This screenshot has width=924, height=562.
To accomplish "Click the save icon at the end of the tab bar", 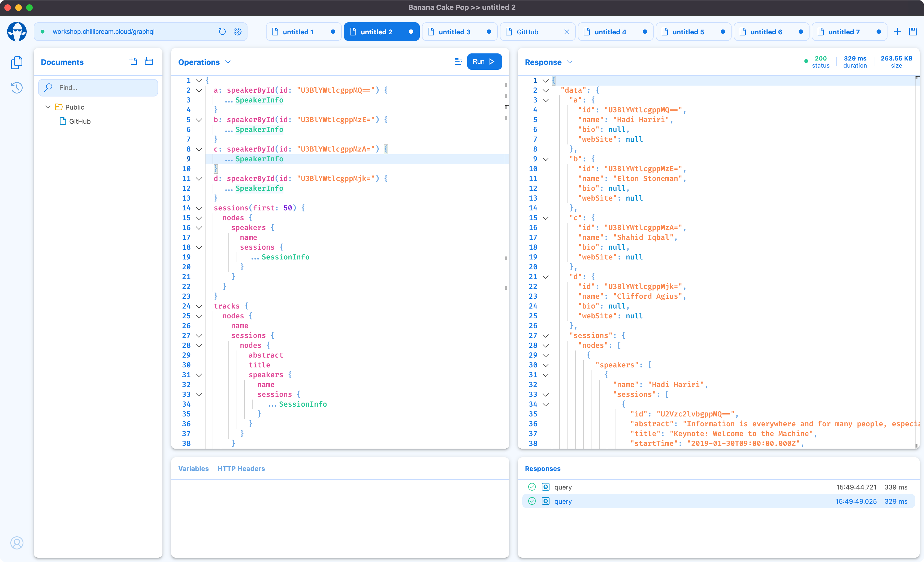I will click(913, 32).
